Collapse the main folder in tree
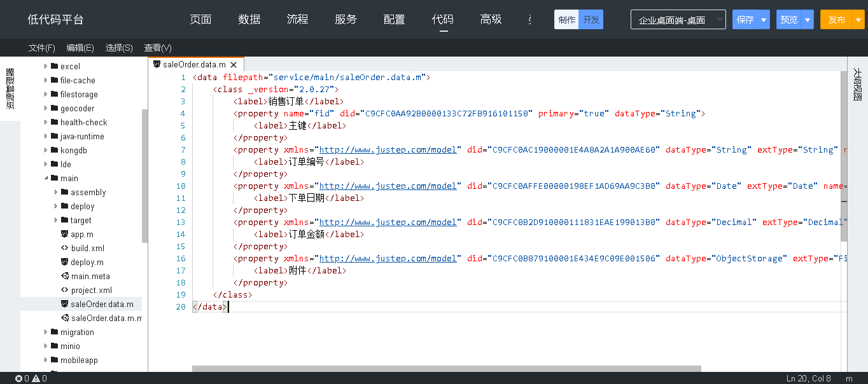 (x=46, y=179)
